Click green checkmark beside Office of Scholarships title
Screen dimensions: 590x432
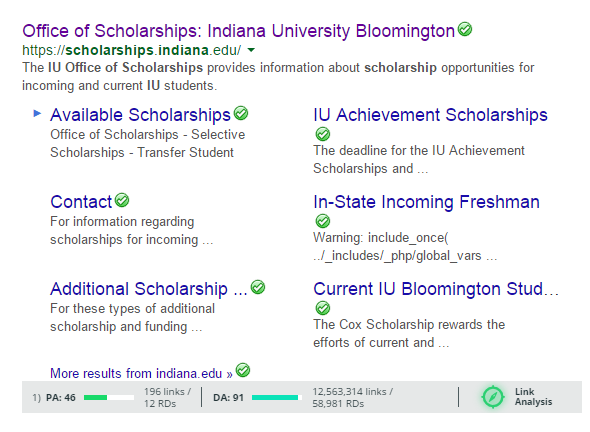click(465, 29)
